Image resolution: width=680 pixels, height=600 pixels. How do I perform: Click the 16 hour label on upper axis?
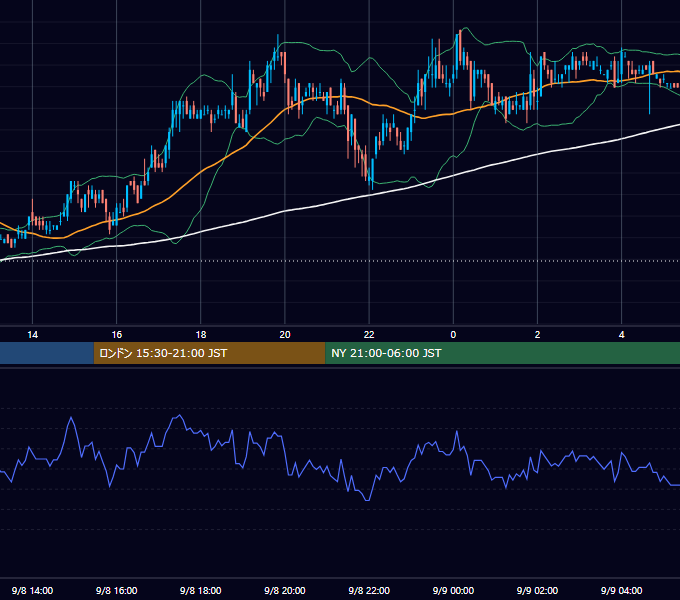tap(117, 335)
